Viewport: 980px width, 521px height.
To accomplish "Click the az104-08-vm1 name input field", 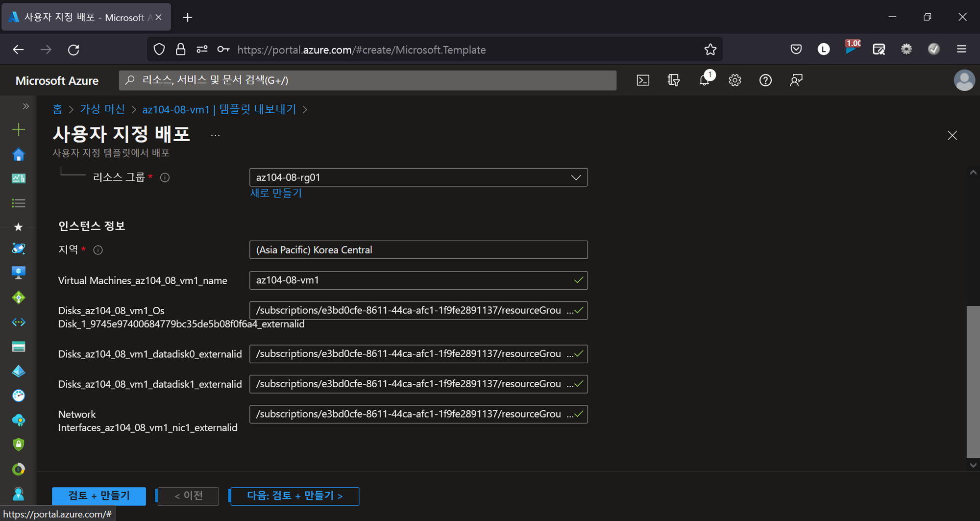I will (x=418, y=280).
